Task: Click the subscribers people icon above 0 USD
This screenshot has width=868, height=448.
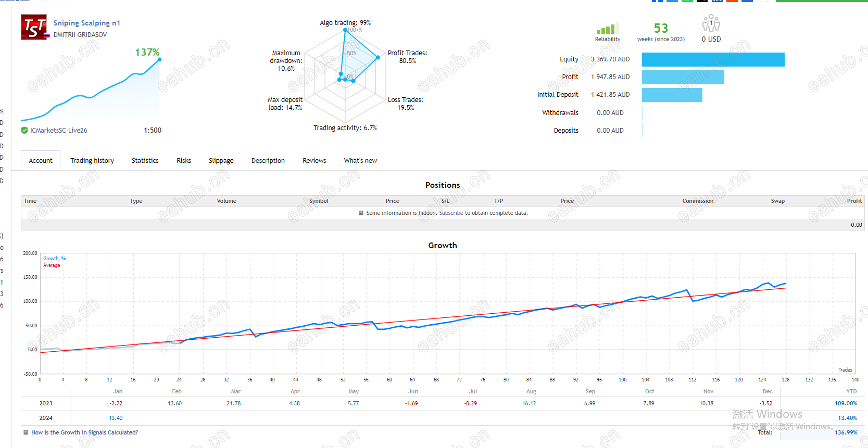Action: (x=711, y=23)
